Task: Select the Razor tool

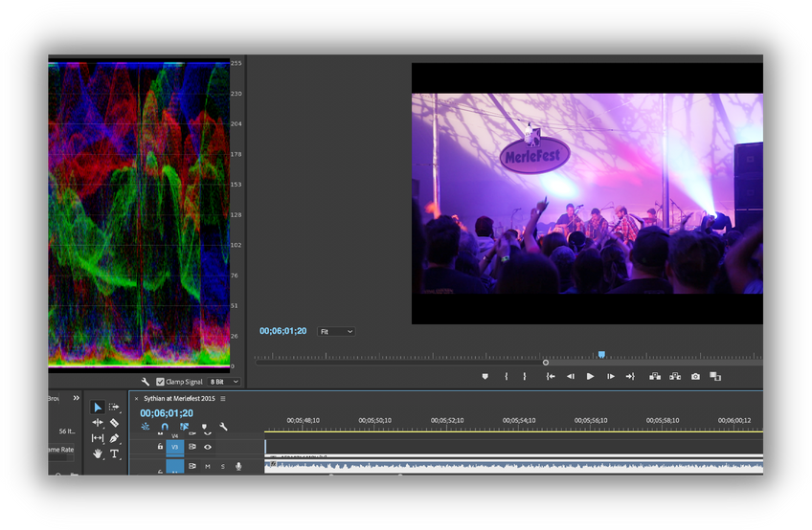Action: point(114,423)
